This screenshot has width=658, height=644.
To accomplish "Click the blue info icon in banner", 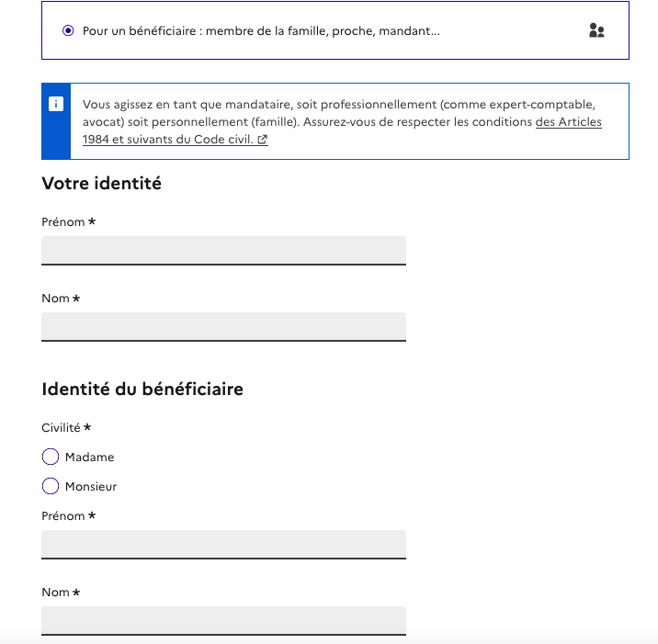I will 56,104.
